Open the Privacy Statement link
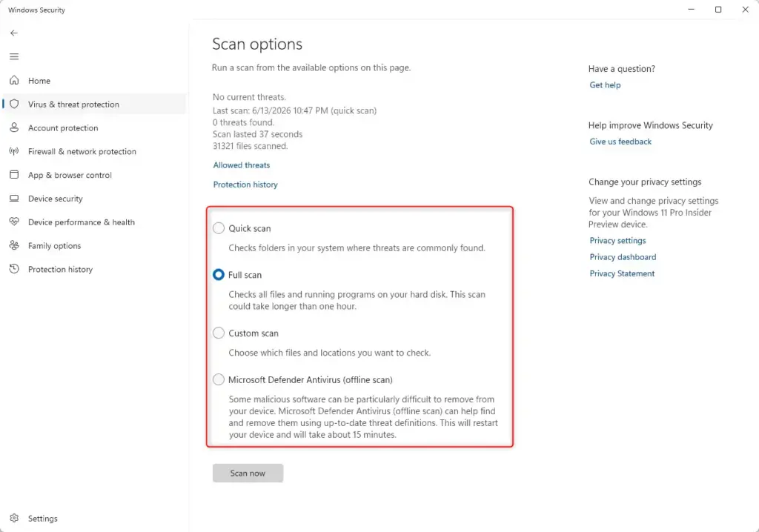This screenshot has height=532, width=759. (x=622, y=273)
